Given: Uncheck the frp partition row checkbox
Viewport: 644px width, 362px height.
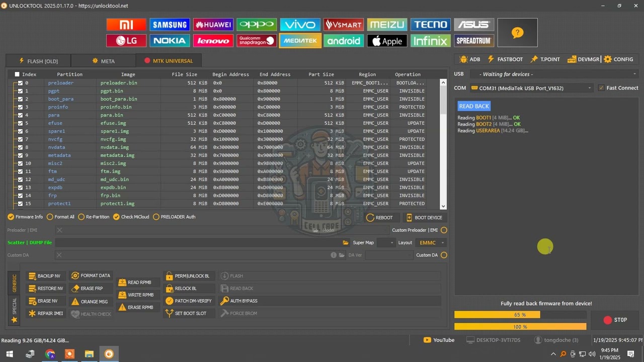Looking at the screenshot, I should (x=20, y=196).
